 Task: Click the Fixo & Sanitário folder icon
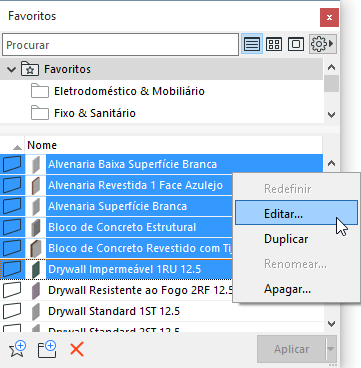[x=40, y=113]
